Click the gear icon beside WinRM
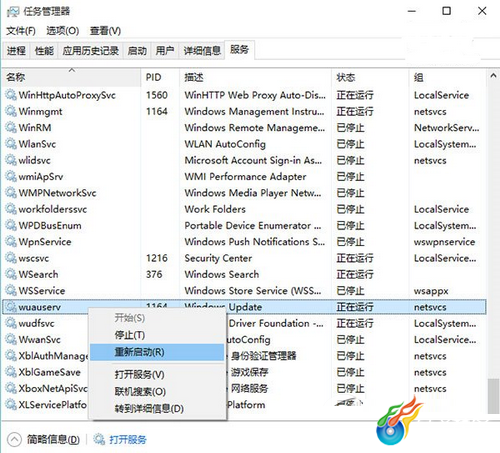This screenshot has width=500, height=453. 11,128
